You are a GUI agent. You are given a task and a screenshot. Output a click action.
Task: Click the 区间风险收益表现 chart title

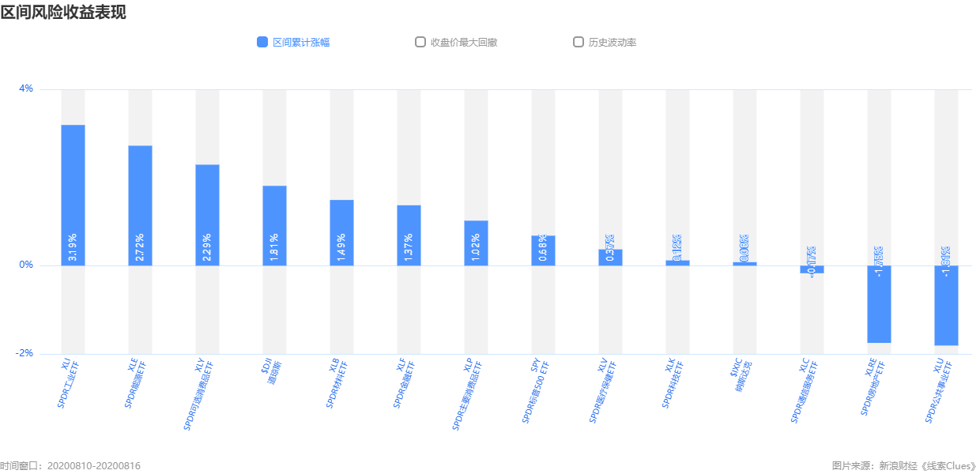(x=63, y=12)
